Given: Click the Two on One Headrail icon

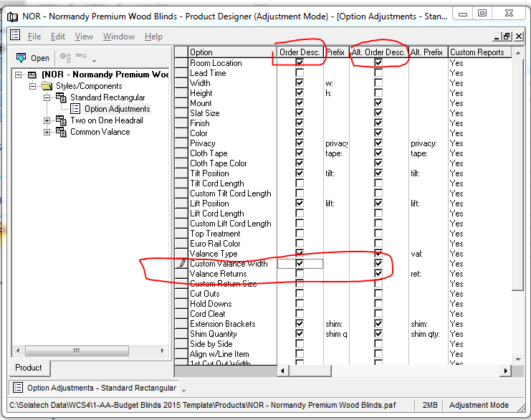Looking at the screenshot, I should point(61,120).
